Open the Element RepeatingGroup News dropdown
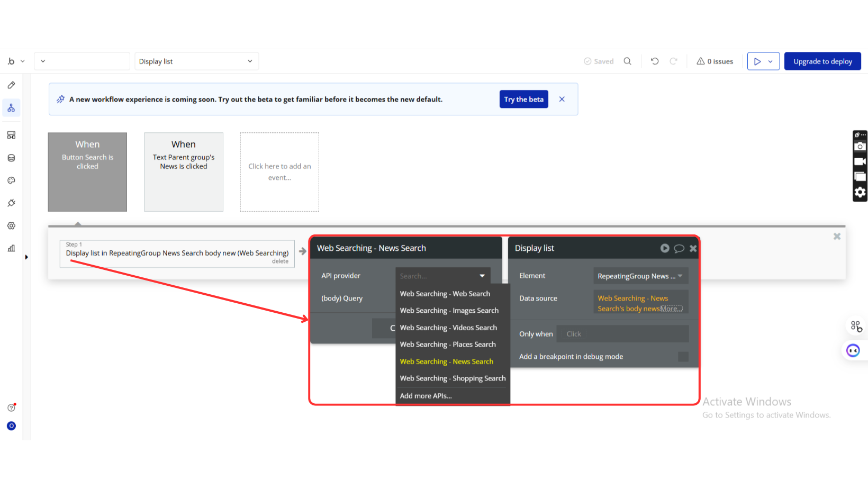Screen dimensions: 868x489 [x=640, y=276]
